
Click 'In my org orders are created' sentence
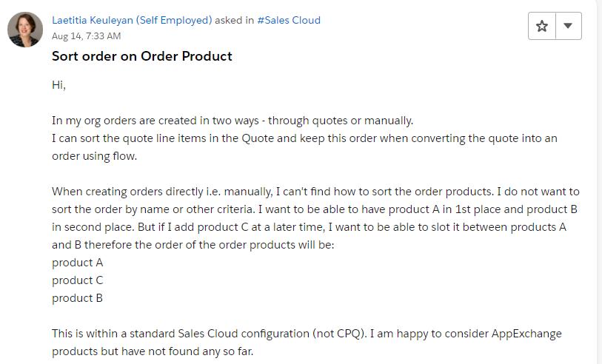(x=126, y=121)
